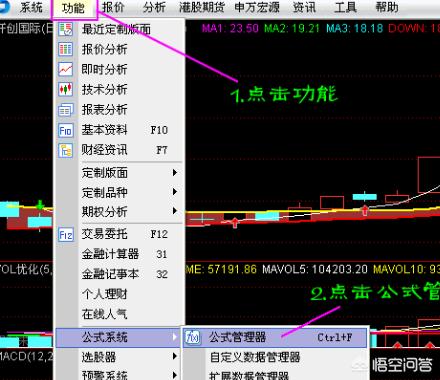440x380 pixels.
Task: Open 即时分析 via its line-chart icon
Action: pyautogui.click(x=65, y=69)
